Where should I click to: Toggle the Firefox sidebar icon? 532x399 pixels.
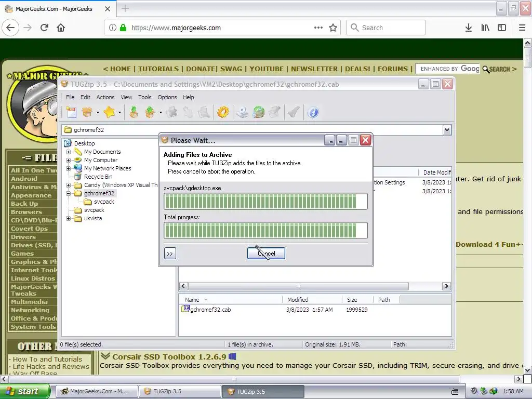point(502,28)
